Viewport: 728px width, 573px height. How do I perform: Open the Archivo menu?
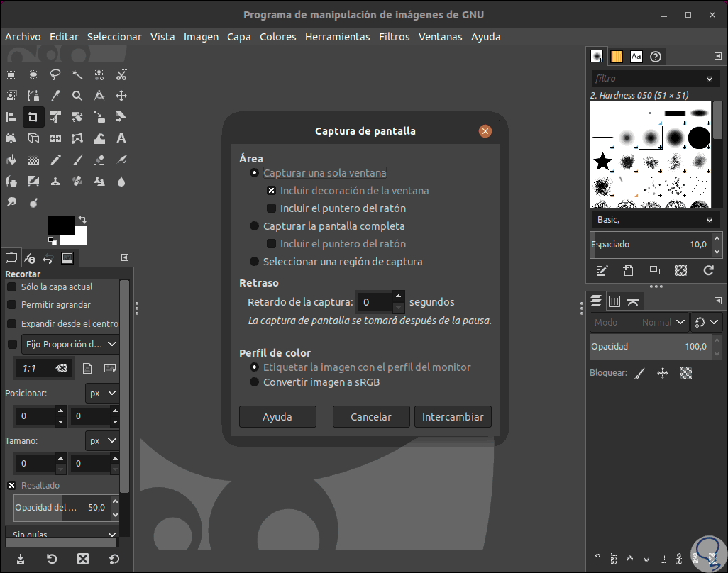[x=23, y=37]
